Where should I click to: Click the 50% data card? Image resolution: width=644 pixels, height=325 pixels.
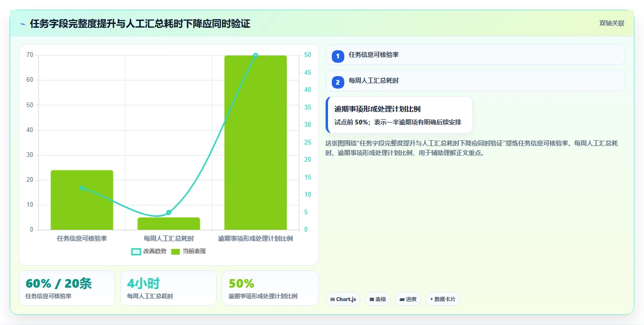point(270,288)
